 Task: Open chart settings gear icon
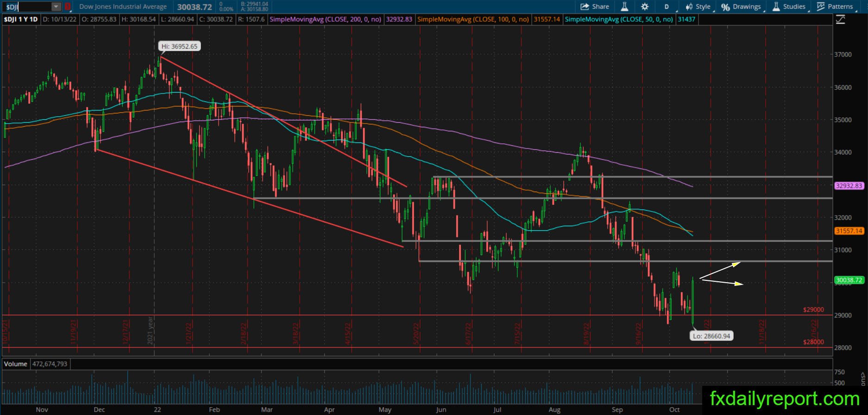pyautogui.click(x=644, y=6)
